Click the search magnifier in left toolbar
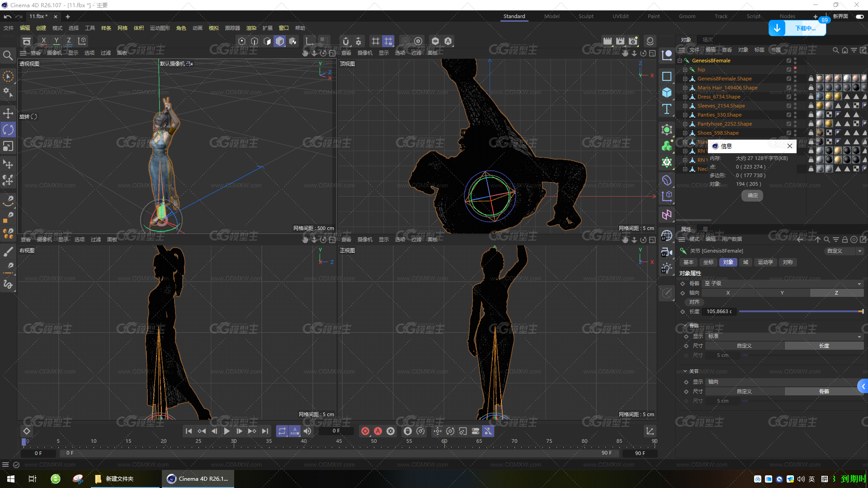 click(x=8, y=55)
